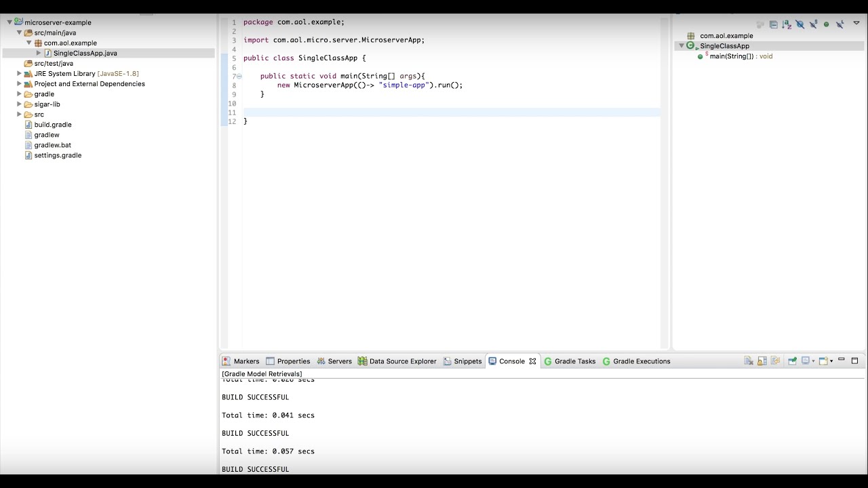The image size is (868, 488).
Task: Collapse SingleClassApp in the Outline
Action: pos(681,46)
